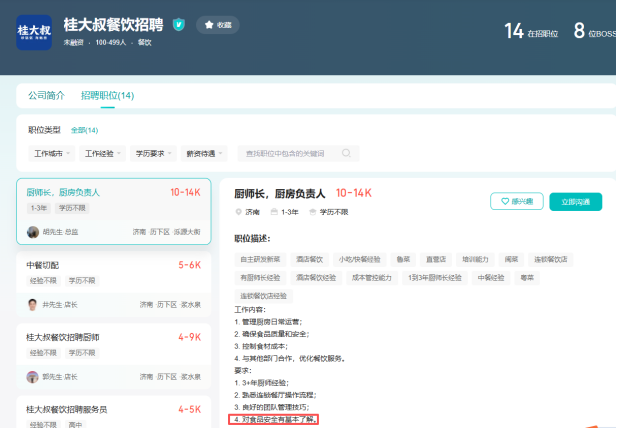
Task: Click the 闽菜 tag
Action: (x=511, y=259)
